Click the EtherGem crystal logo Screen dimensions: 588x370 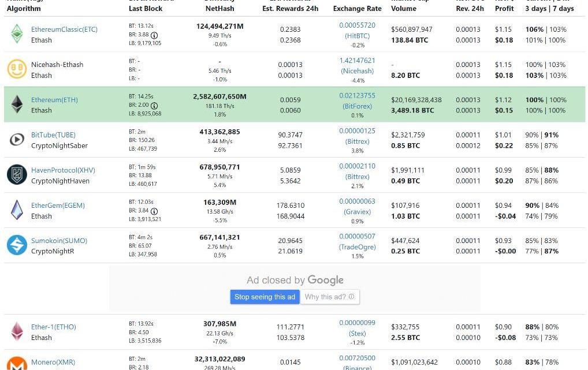17,210
